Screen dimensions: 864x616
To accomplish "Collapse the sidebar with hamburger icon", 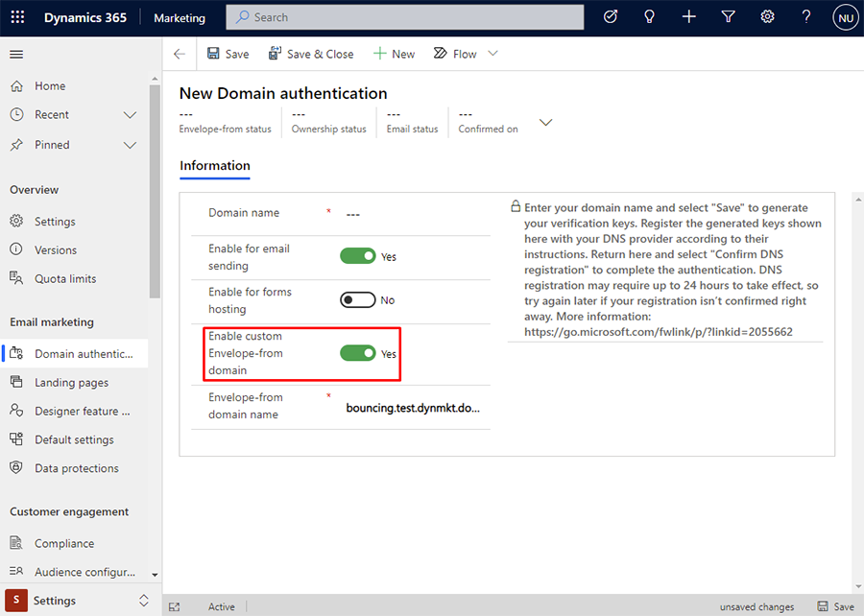I will click(x=16, y=54).
